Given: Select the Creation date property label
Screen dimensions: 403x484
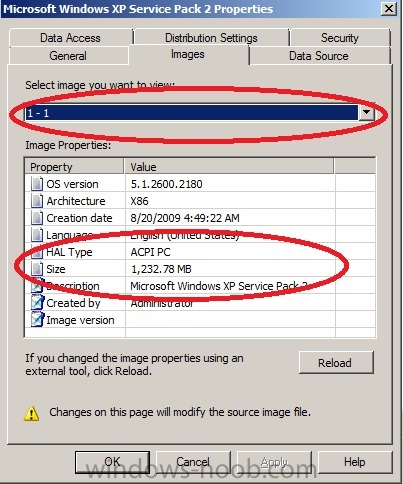Looking at the screenshot, I should click(79, 218).
